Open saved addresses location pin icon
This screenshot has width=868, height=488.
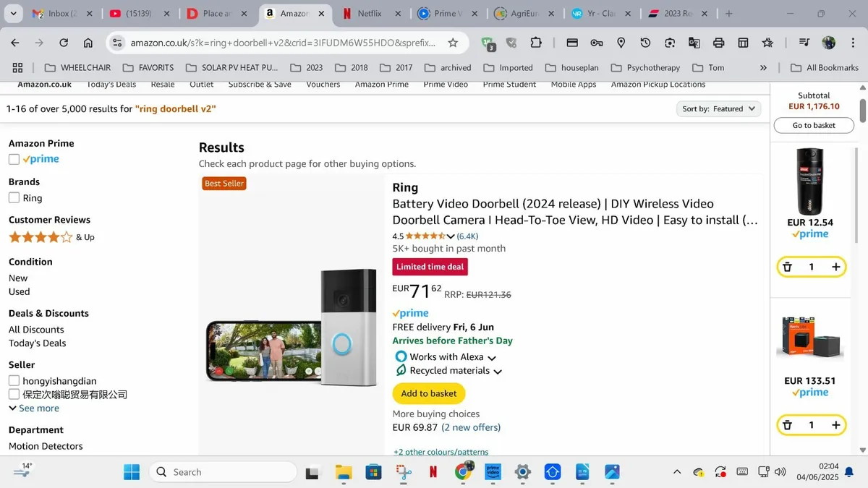tap(621, 43)
